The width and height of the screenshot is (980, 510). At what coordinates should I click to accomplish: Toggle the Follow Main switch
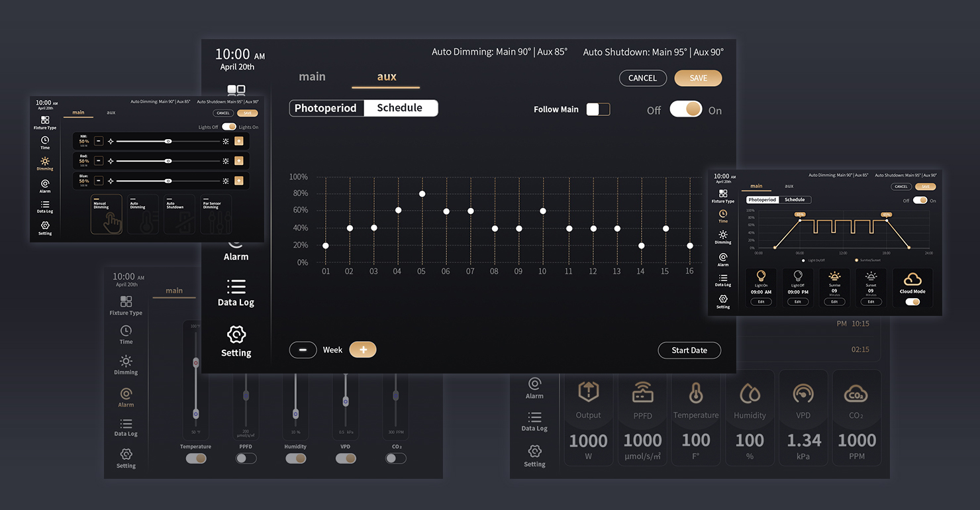point(598,109)
